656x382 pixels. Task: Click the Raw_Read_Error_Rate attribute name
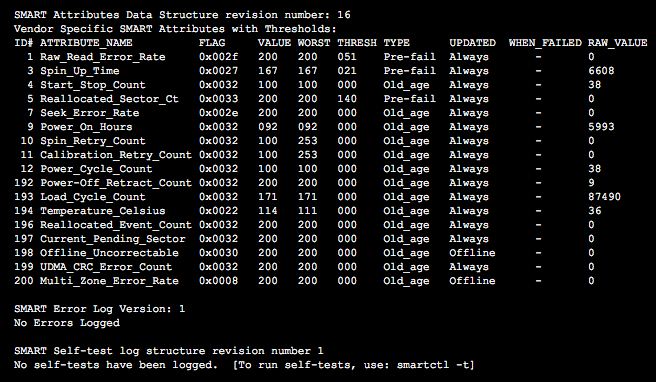102,57
